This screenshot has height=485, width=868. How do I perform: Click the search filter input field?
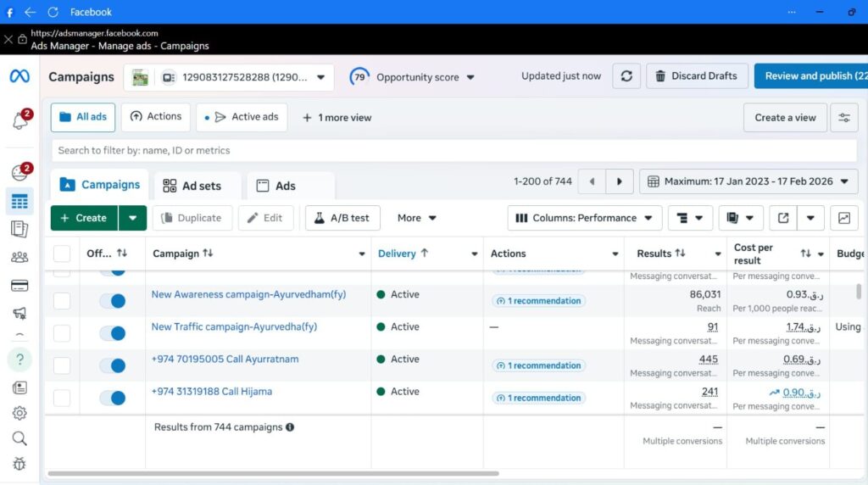(x=453, y=150)
